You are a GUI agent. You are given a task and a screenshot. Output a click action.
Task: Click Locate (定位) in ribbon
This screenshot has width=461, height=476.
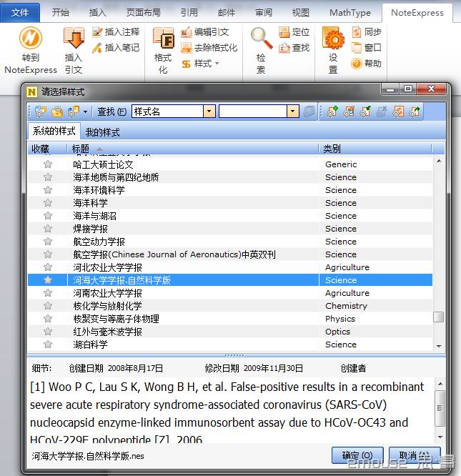[x=294, y=32]
